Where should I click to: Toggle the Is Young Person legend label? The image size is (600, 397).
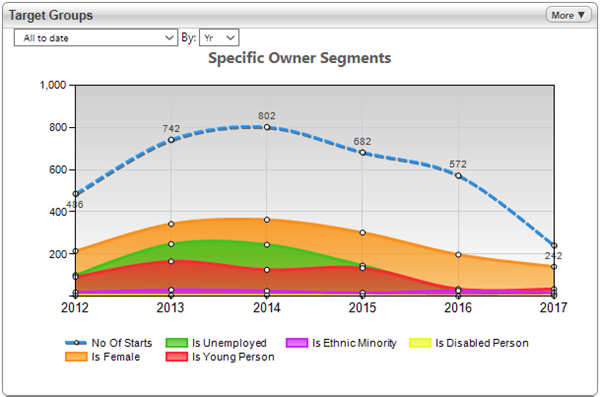click(x=233, y=357)
